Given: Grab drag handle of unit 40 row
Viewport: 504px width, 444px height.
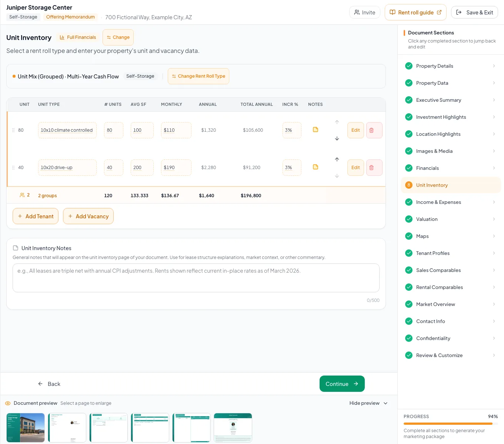Looking at the screenshot, I should pos(13,168).
